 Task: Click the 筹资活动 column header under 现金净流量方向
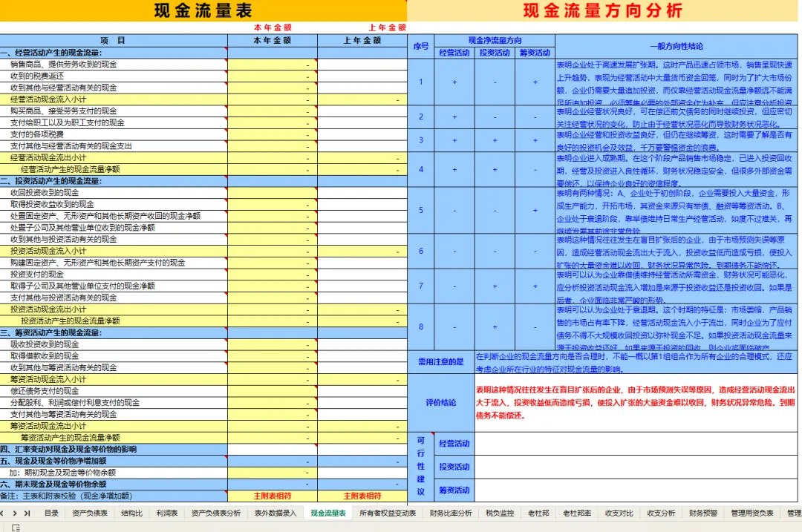click(x=535, y=53)
